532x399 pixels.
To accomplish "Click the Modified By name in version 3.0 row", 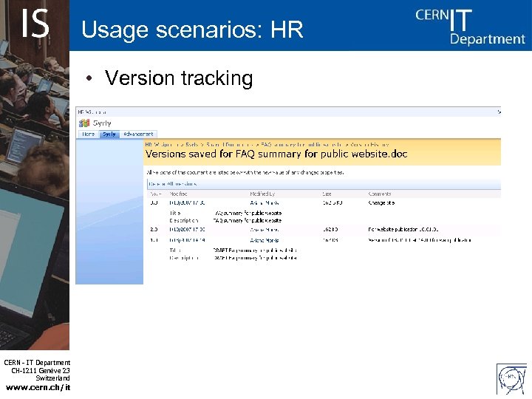I will [x=265, y=203].
